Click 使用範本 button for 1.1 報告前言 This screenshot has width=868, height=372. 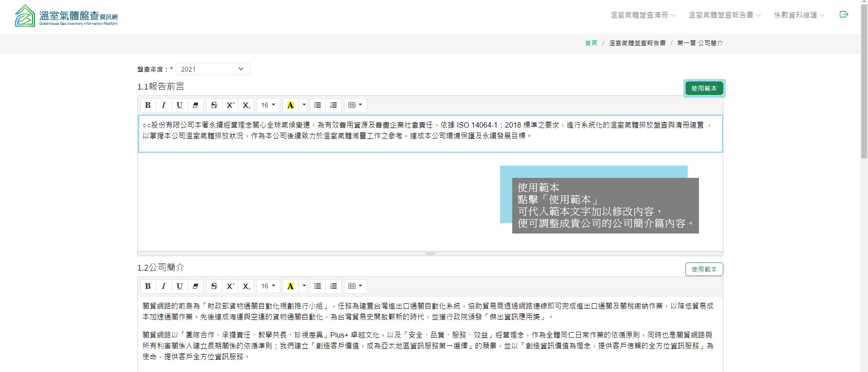point(704,88)
